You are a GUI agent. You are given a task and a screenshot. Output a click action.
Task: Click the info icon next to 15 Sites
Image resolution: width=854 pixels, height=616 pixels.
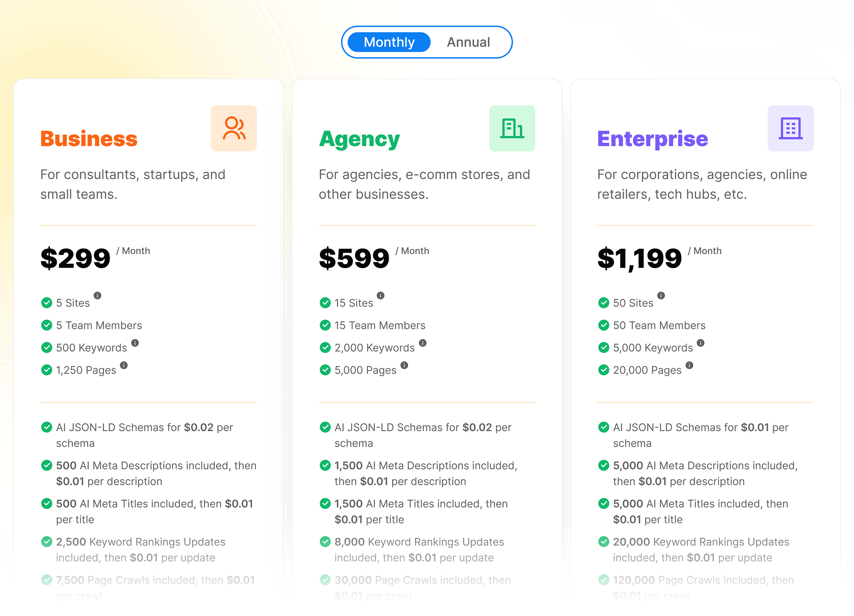[381, 295]
